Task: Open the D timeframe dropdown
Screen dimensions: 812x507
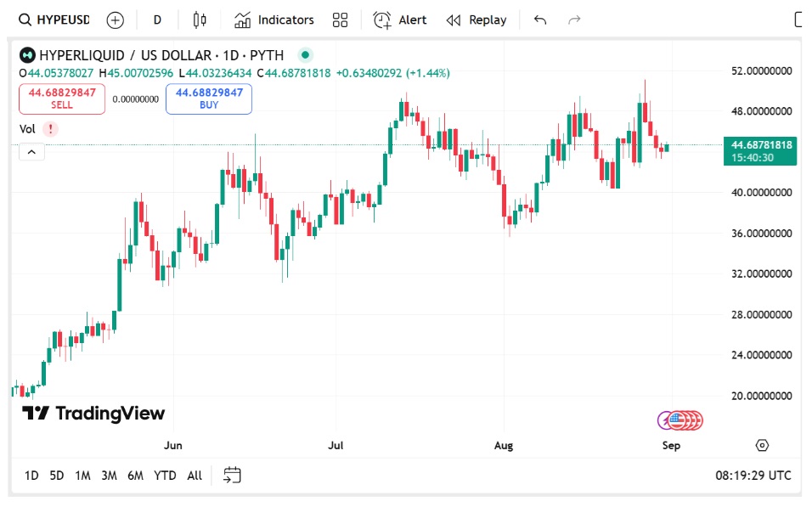Action: click(156, 19)
